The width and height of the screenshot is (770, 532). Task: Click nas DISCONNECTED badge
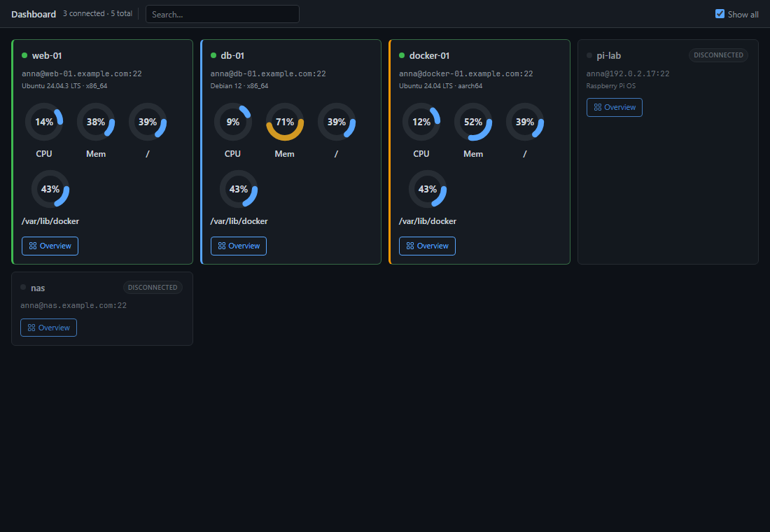tap(153, 288)
